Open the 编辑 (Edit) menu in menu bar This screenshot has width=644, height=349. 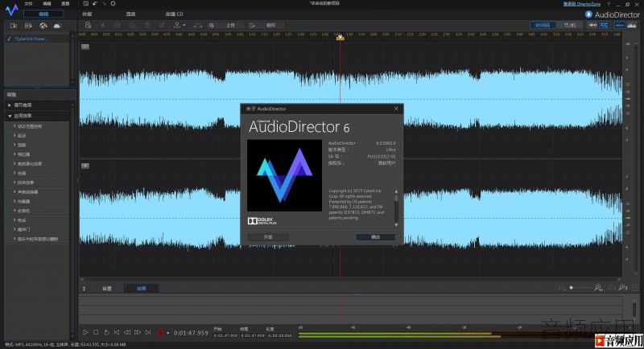point(47,4)
